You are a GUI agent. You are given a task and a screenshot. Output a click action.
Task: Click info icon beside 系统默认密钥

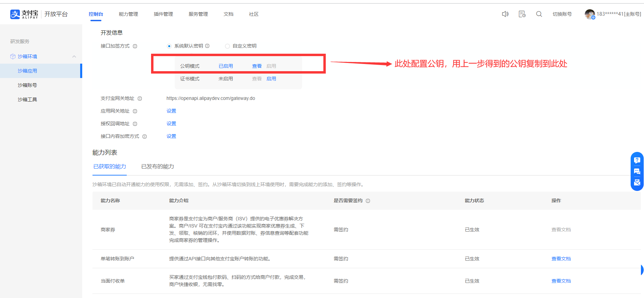207,46
